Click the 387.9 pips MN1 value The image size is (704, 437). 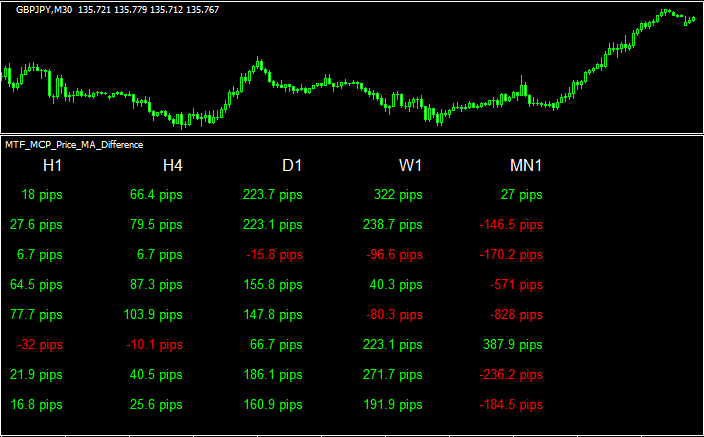click(512, 345)
